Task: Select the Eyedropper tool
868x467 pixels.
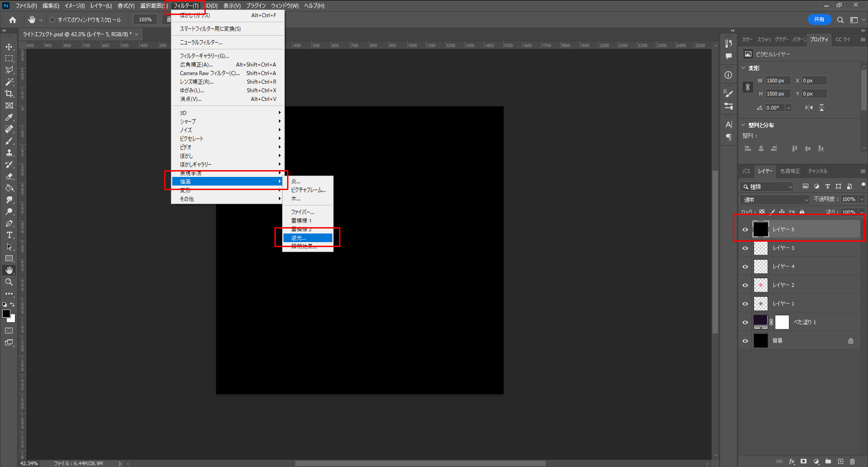Action: click(x=9, y=117)
